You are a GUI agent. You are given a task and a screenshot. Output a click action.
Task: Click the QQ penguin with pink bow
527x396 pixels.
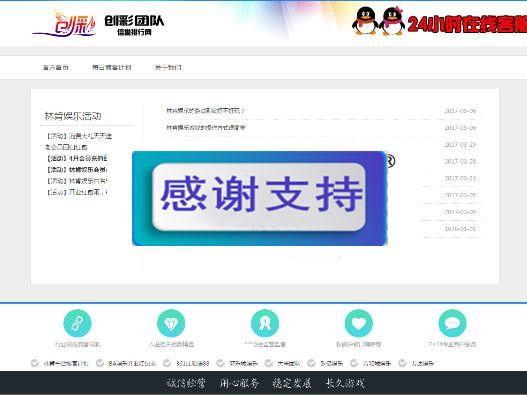392,21
